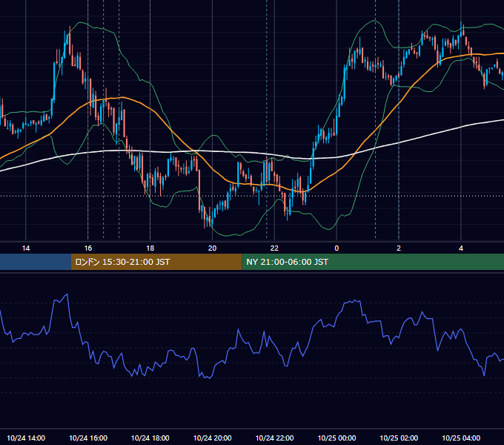Image resolution: width=504 pixels, height=445 pixels.
Task: Click the '10/25 02:00' date label
Action: 399,438
